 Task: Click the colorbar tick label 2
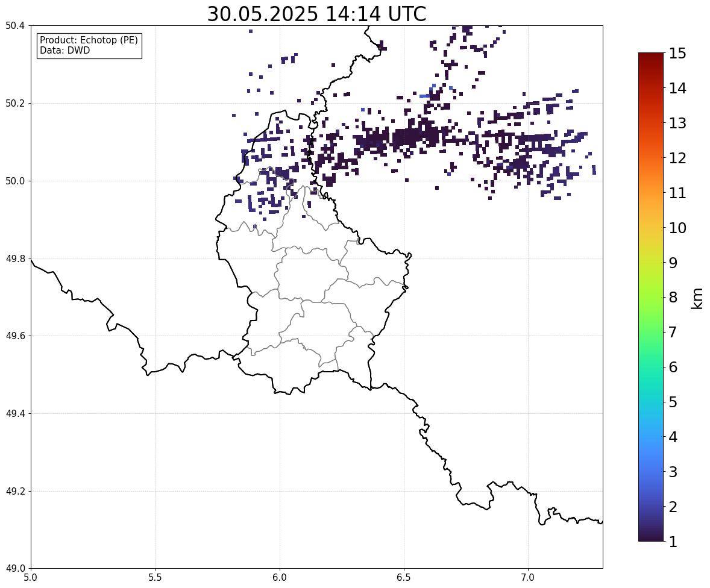(673, 507)
